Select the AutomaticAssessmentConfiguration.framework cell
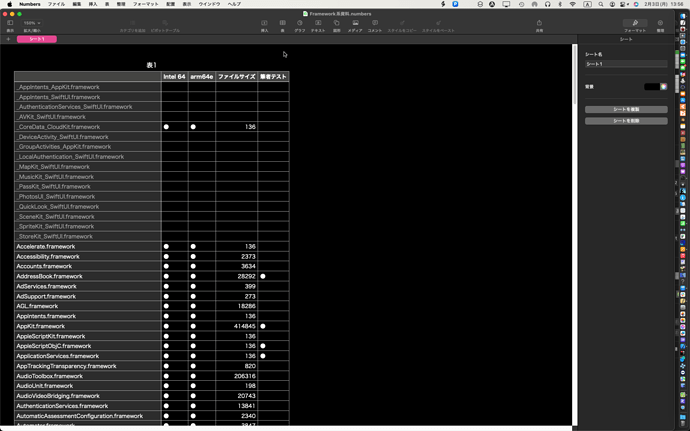This screenshot has width=690, height=431. pyautogui.click(x=88, y=416)
